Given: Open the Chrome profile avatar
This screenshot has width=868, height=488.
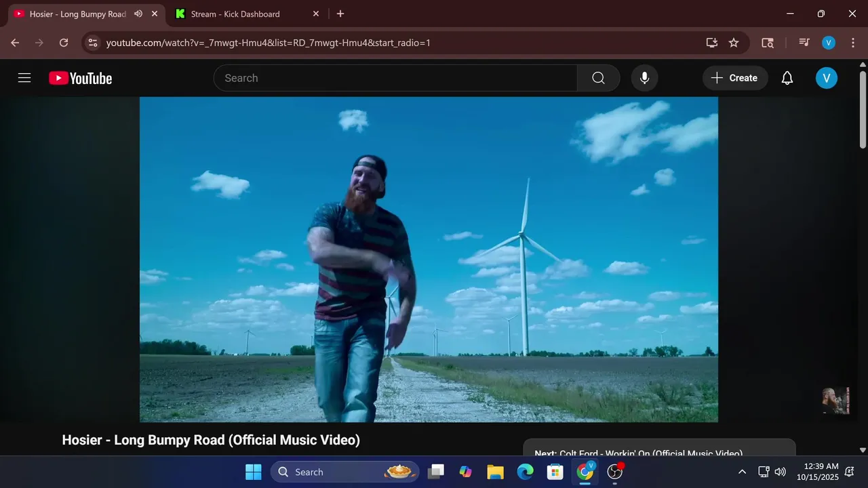Looking at the screenshot, I should click(x=828, y=43).
